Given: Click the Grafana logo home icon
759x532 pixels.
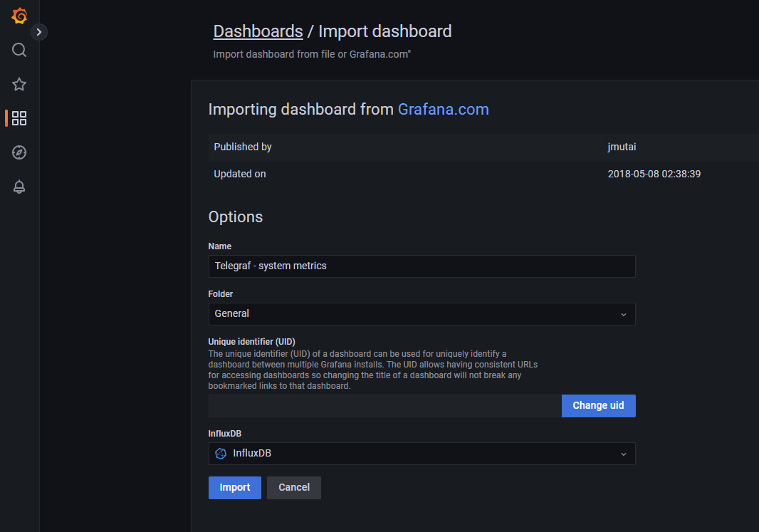Looking at the screenshot, I should [19, 16].
